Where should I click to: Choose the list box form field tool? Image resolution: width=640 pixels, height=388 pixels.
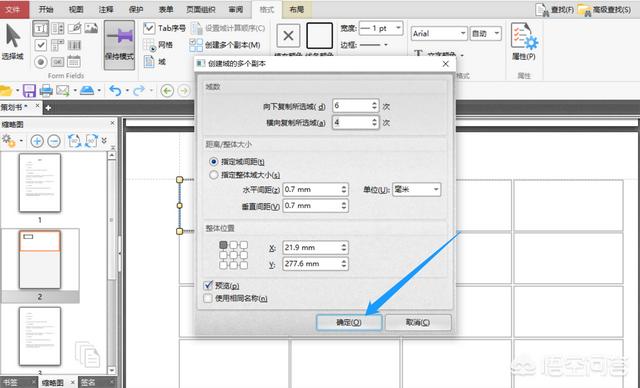point(58,29)
